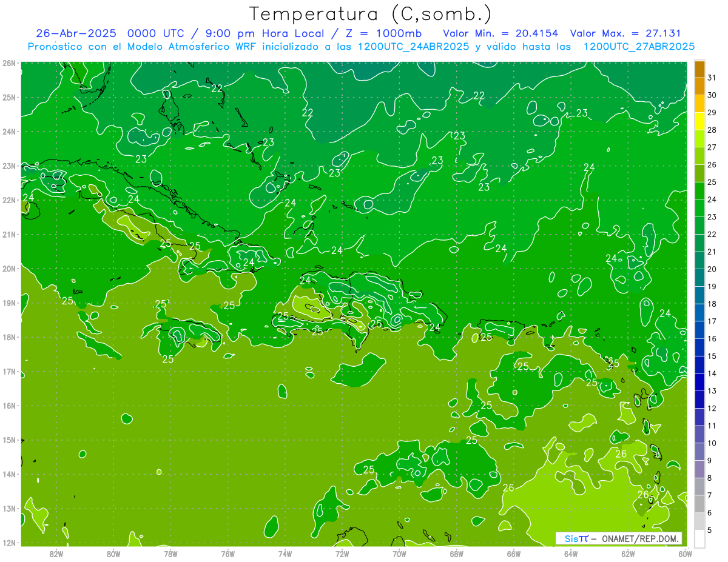Pick the bright yellow swatch between 28 and 29
The image size is (728, 562).
(699, 121)
